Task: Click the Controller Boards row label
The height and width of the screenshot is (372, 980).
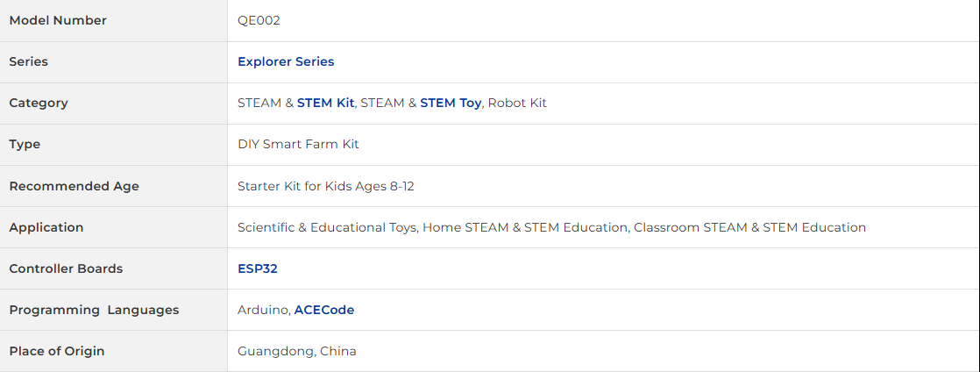Action: (x=66, y=268)
